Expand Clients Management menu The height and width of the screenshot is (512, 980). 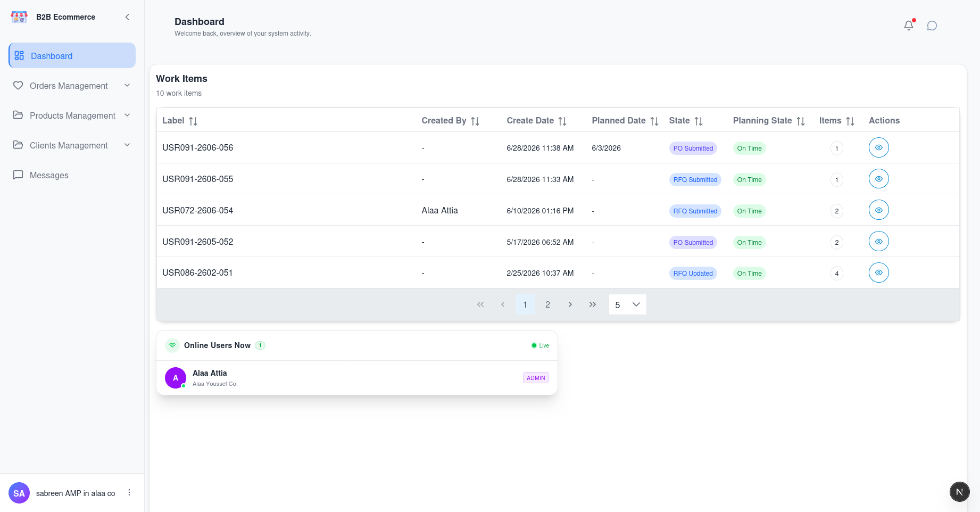[72, 145]
